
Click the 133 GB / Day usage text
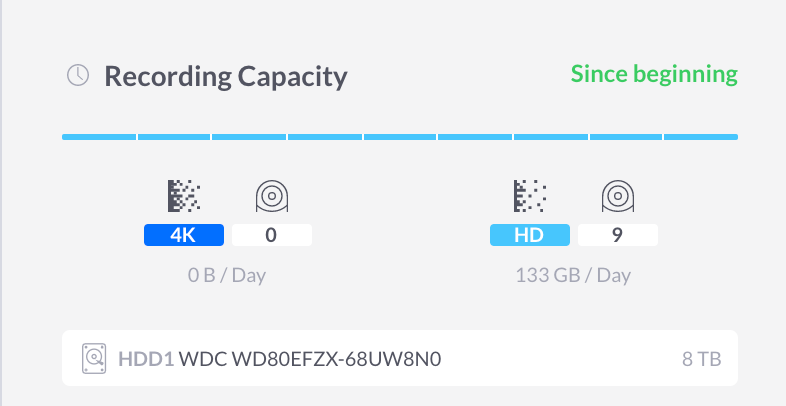click(x=573, y=275)
